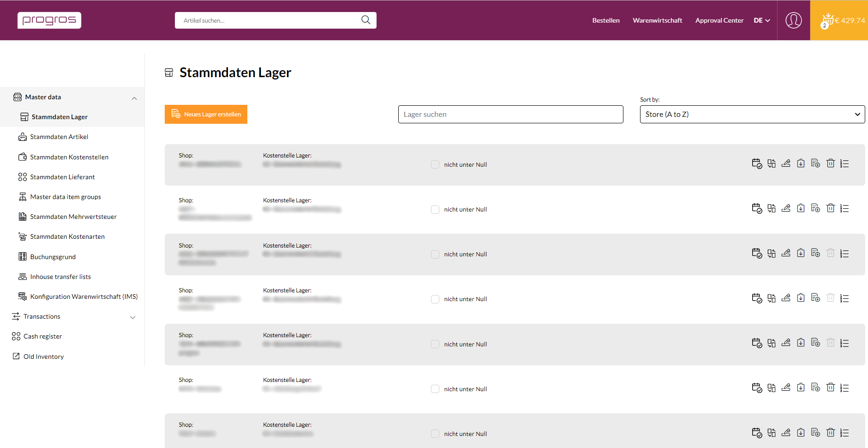The height and width of the screenshot is (448, 868).
Task: Go to Master data item groups
Action: 66,197
